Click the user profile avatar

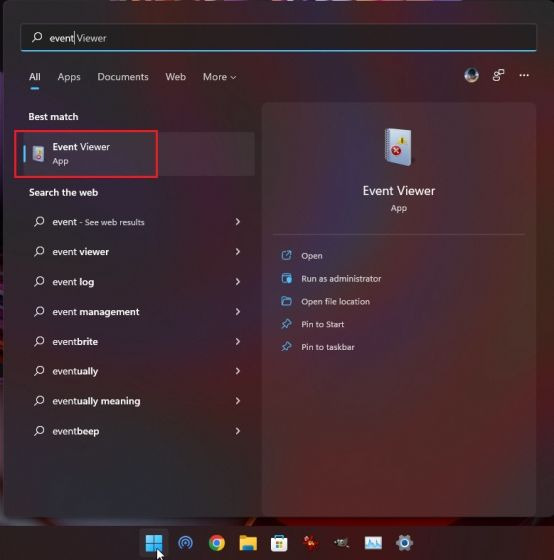(471, 75)
